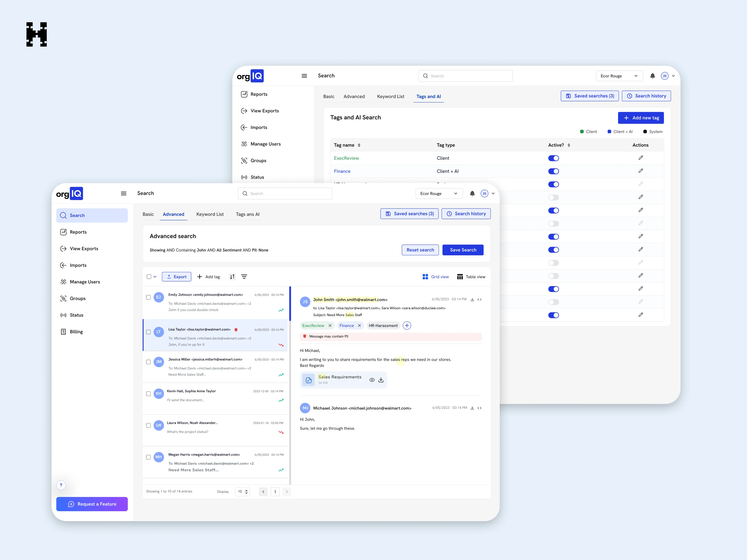Add a new tag to John Smith's email
This screenshot has width=747, height=560.
pyautogui.click(x=407, y=325)
